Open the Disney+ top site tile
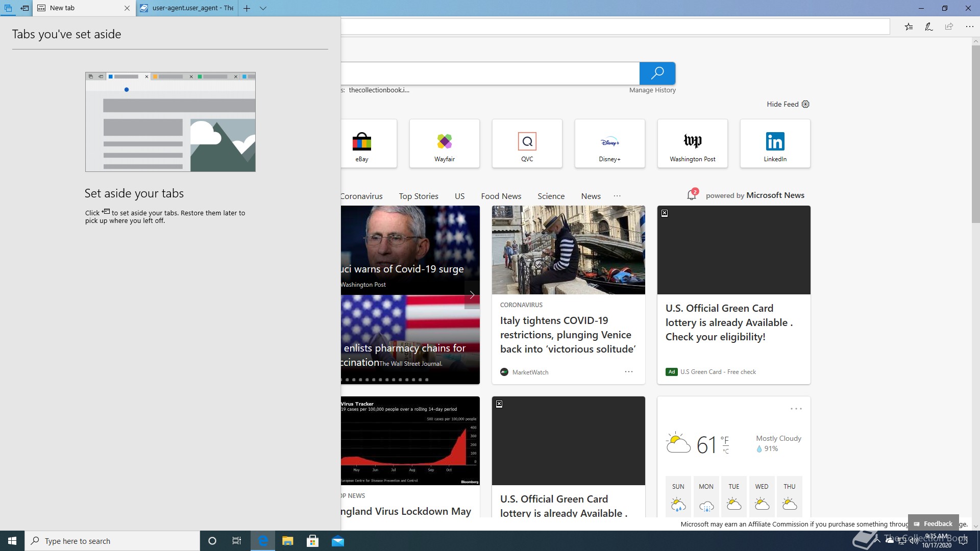This screenshot has width=980, height=551. pos(610,143)
